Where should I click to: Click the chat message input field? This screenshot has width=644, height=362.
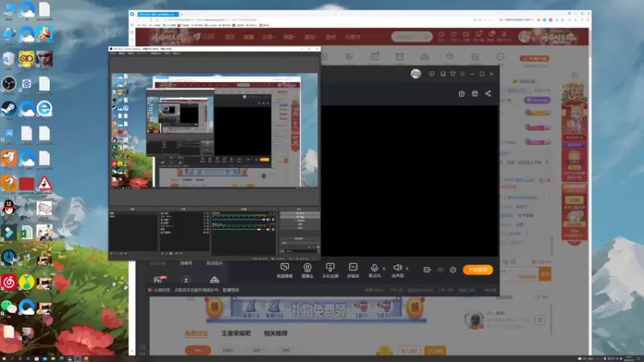(x=520, y=274)
